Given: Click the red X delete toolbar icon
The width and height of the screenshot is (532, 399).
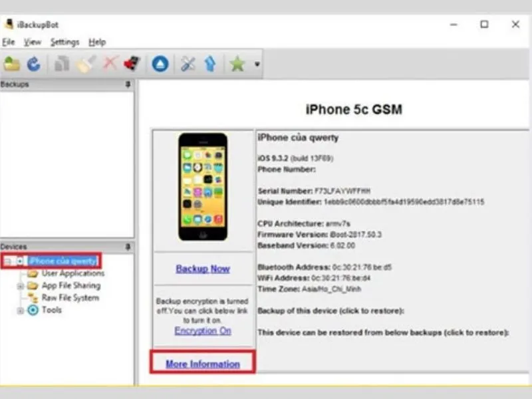Looking at the screenshot, I should pyautogui.click(x=110, y=63).
